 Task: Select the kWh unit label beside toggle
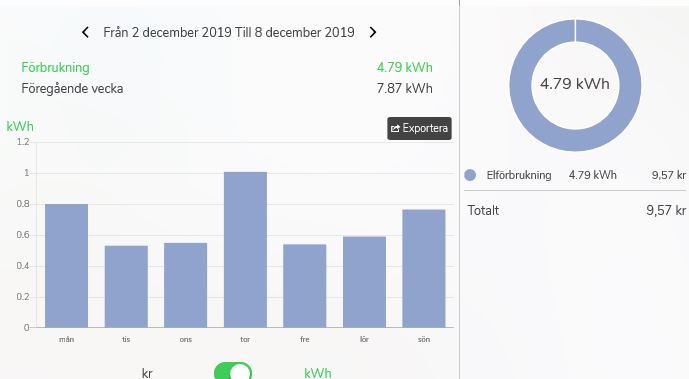click(317, 373)
